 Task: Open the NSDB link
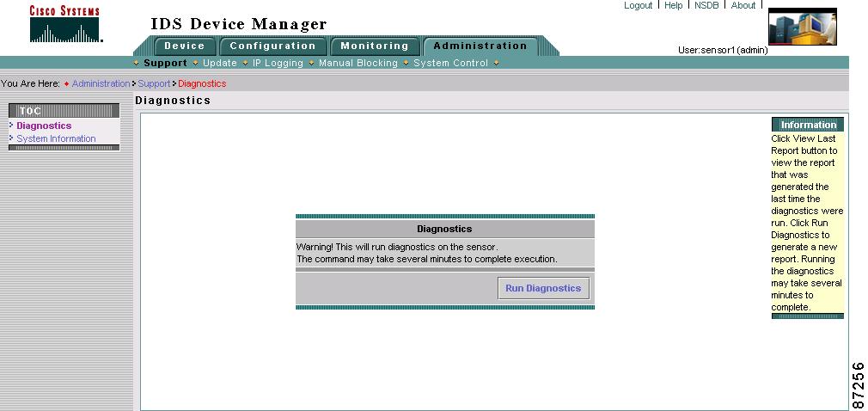[706, 5]
